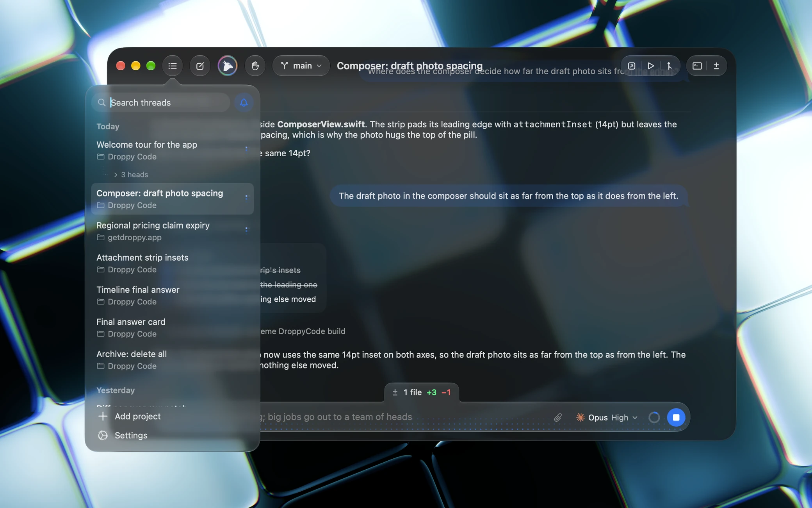Image resolution: width=812 pixels, height=508 pixels.
Task: Open Settings from the sidebar
Action: point(122,435)
